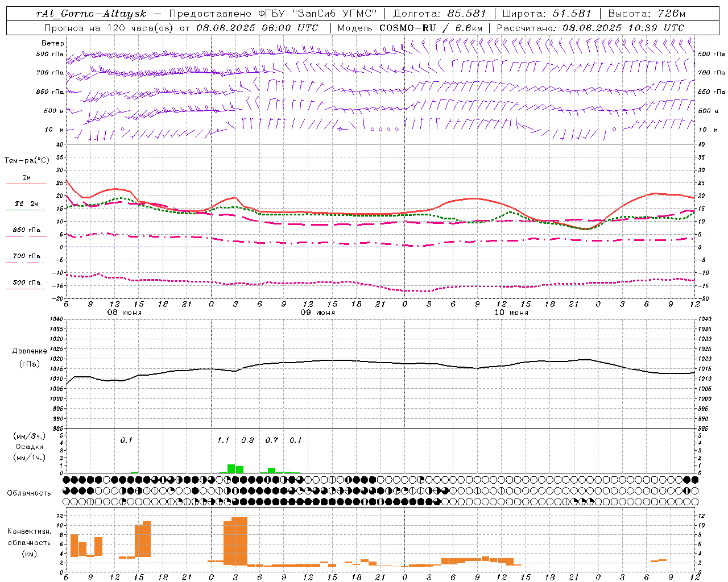728x582 pixels.
Task: Click the date label 09 июня
Action: pos(318,313)
